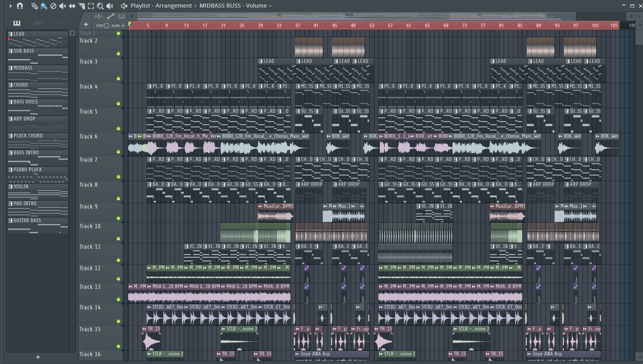
Task: Open the VIOLIN pattern icon menu in picker
Action: point(10,186)
